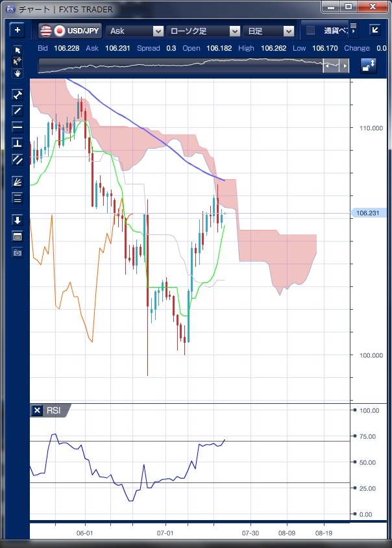Toggle the lock icon beside overview strip
Viewport: 392px width, 548px height.
tap(369, 66)
